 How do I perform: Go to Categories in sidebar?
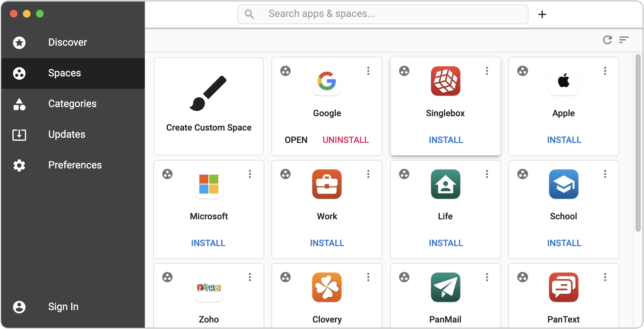click(73, 104)
